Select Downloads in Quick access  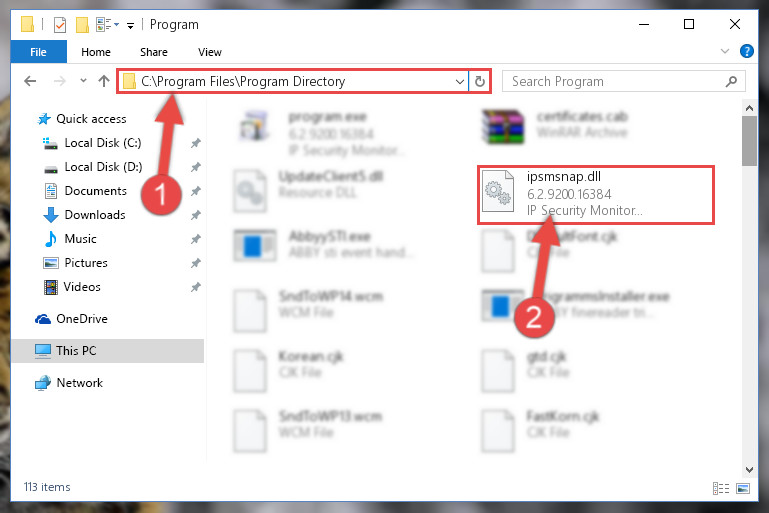tap(95, 215)
